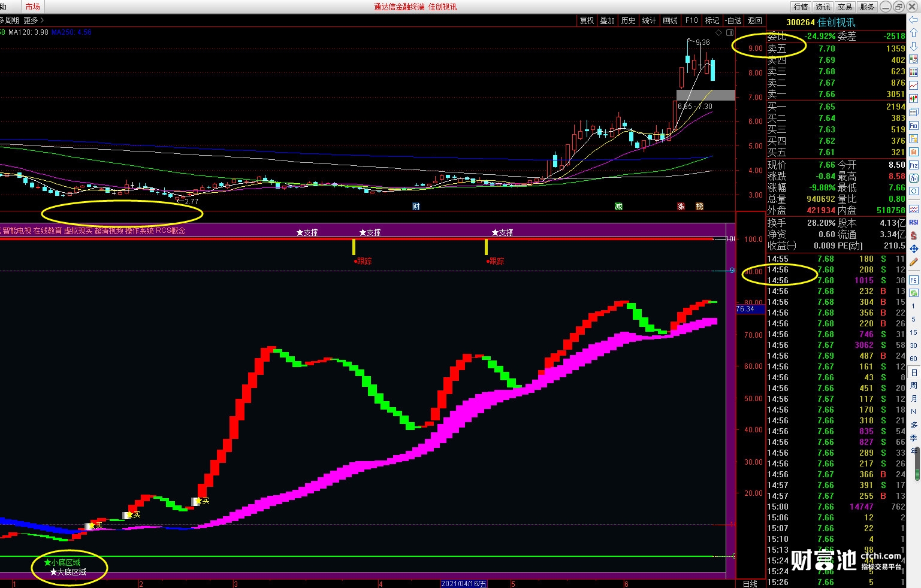Click the RSI indicator icon
The width and height of the screenshot is (921, 588).
tap(914, 222)
